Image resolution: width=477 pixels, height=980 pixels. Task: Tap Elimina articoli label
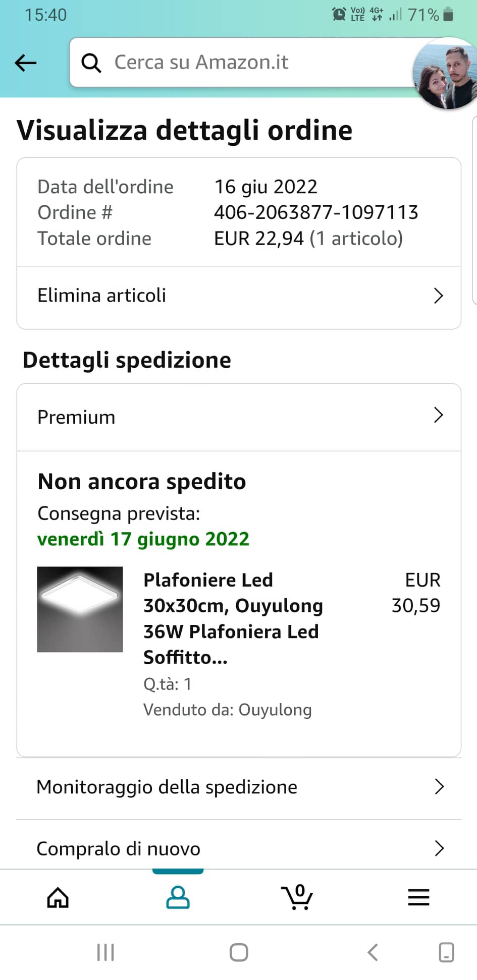coord(101,296)
